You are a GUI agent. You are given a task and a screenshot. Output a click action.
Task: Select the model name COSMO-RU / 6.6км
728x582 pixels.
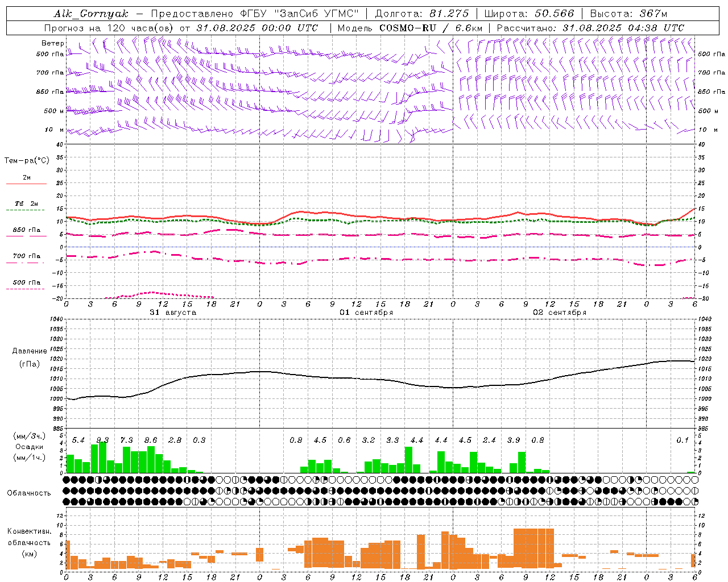[x=431, y=28]
